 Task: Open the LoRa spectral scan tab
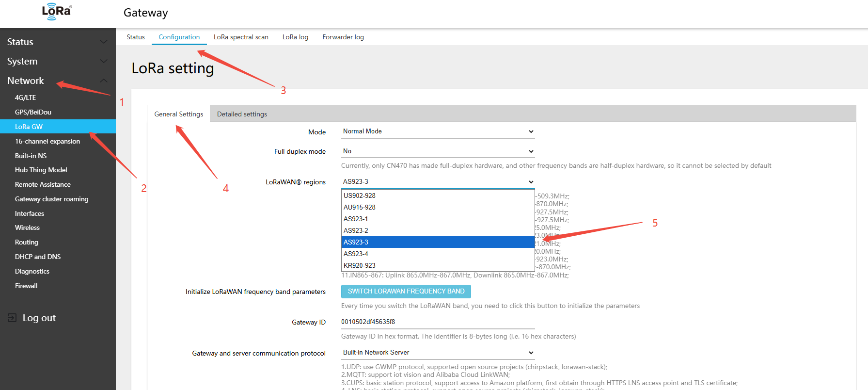(241, 37)
